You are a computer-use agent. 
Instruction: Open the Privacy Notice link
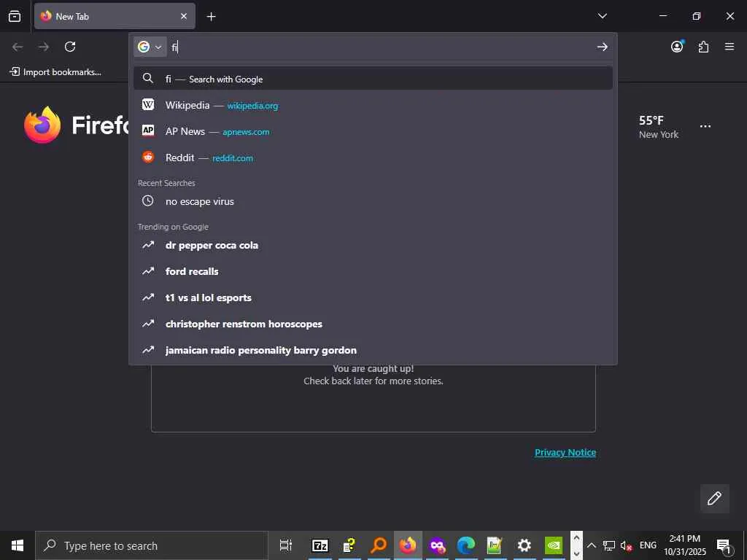[x=565, y=452]
